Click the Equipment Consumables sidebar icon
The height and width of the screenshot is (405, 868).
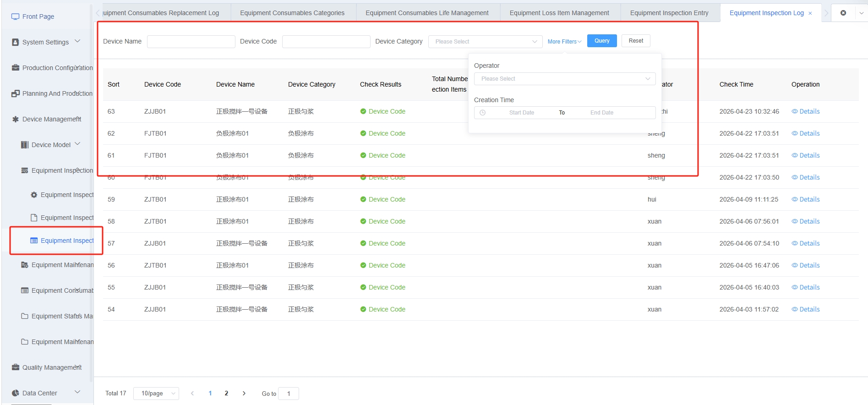(25, 290)
